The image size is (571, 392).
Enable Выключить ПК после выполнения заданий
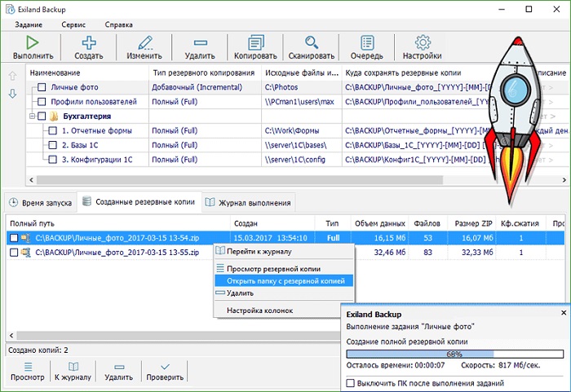(x=351, y=383)
